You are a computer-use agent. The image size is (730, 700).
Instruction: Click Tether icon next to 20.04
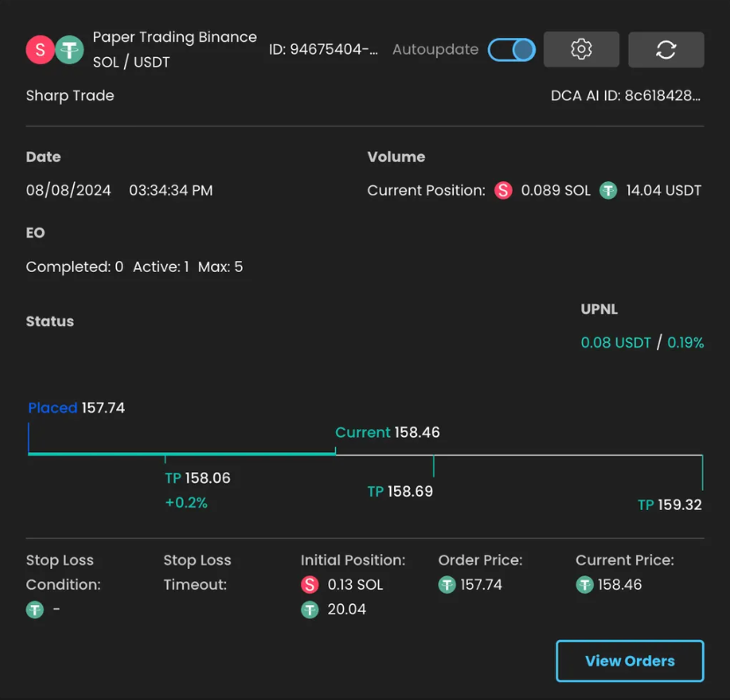(310, 609)
